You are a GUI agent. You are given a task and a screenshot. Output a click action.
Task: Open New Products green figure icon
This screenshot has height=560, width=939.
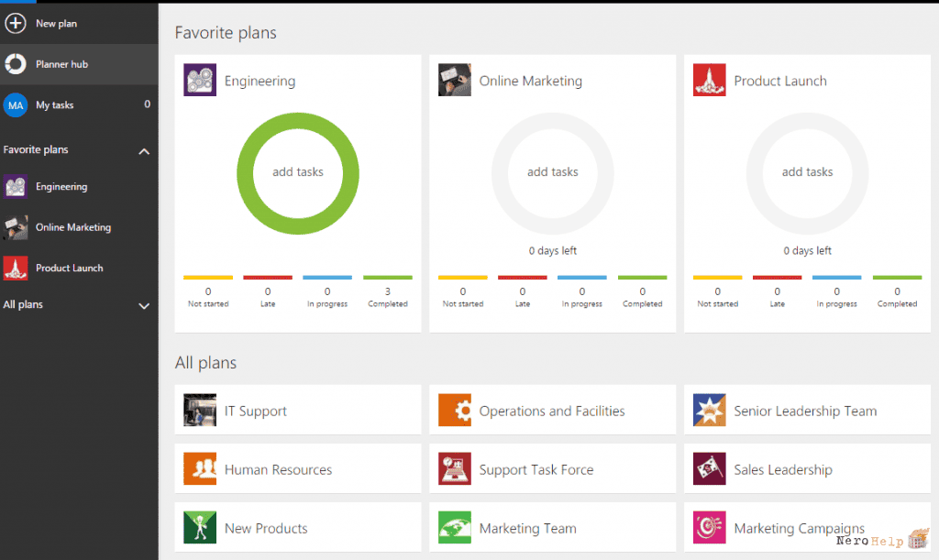click(x=200, y=527)
